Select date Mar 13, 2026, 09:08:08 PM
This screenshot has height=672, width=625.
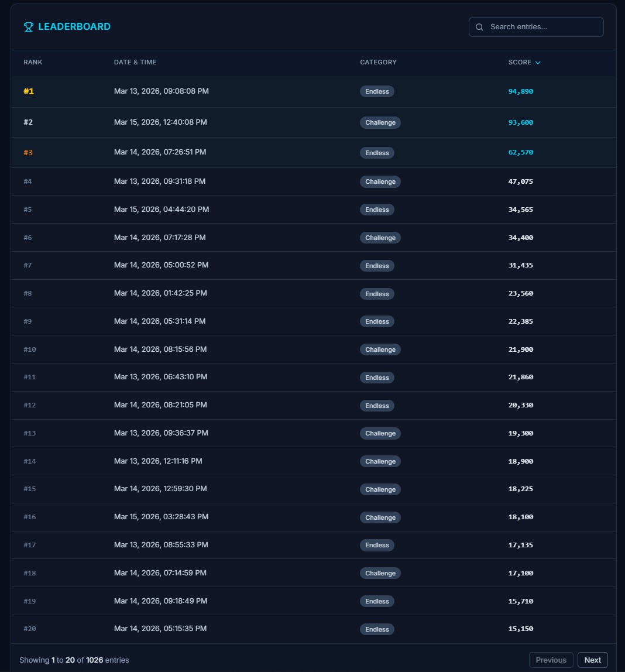162,91
